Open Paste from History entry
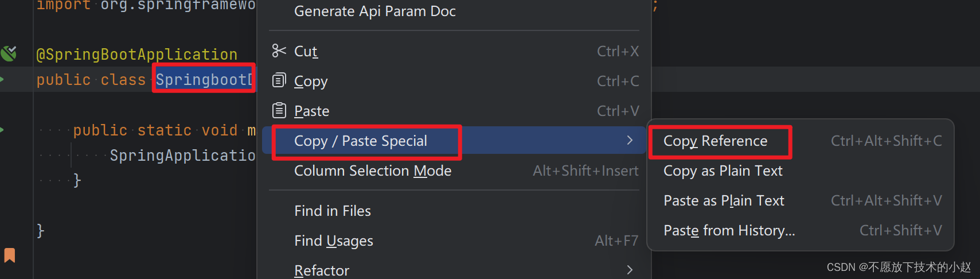 pyautogui.click(x=729, y=231)
